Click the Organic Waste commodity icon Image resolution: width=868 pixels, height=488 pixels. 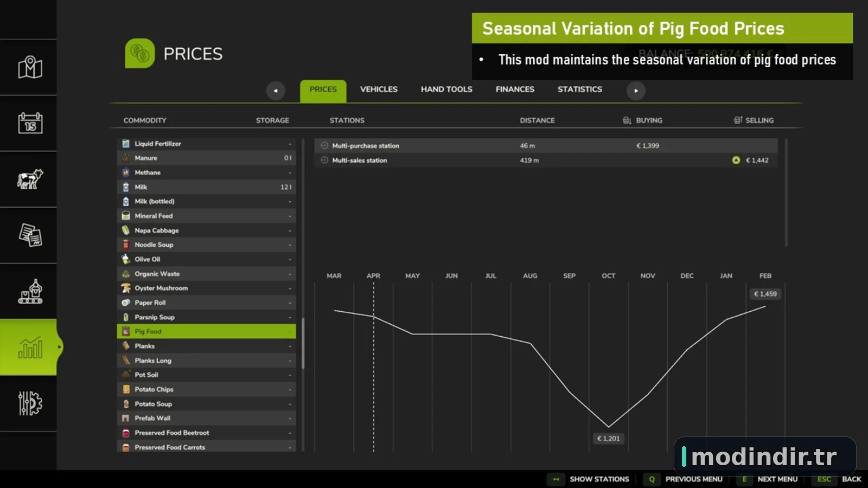click(x=126, y=274)
